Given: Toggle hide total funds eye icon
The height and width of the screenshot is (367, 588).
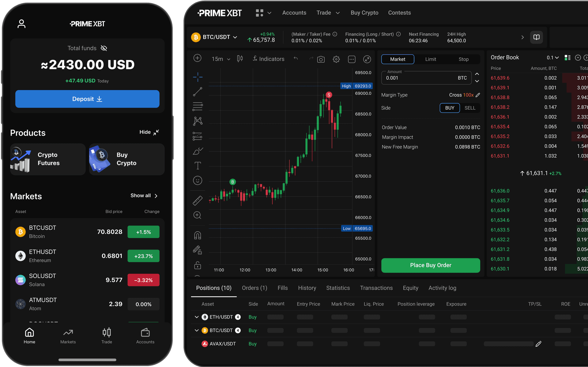Looking at the screenshot, I should [x=104, y=48].
